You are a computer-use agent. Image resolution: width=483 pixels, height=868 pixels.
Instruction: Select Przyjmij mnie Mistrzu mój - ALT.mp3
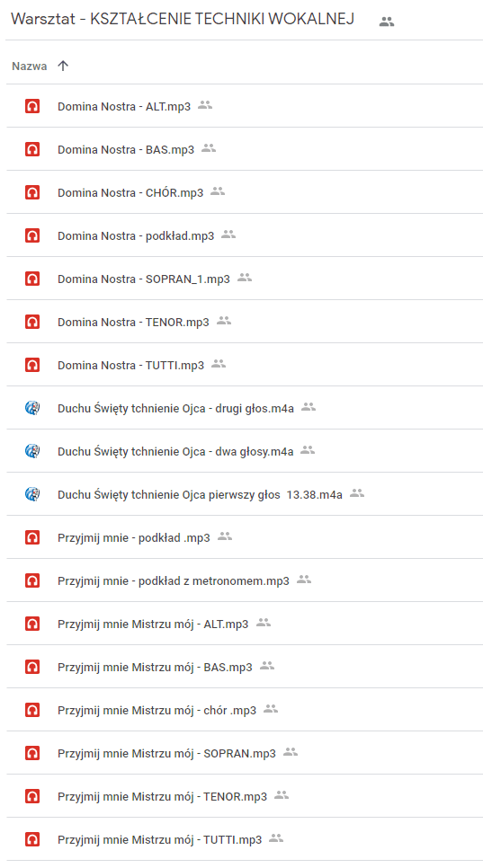pyautogui.click(x=245, y=624)
